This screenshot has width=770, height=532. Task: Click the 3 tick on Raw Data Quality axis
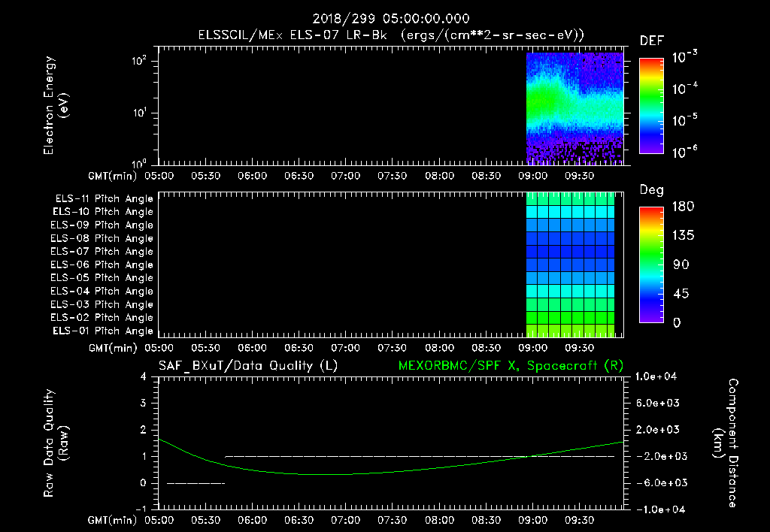click(144, 403)
